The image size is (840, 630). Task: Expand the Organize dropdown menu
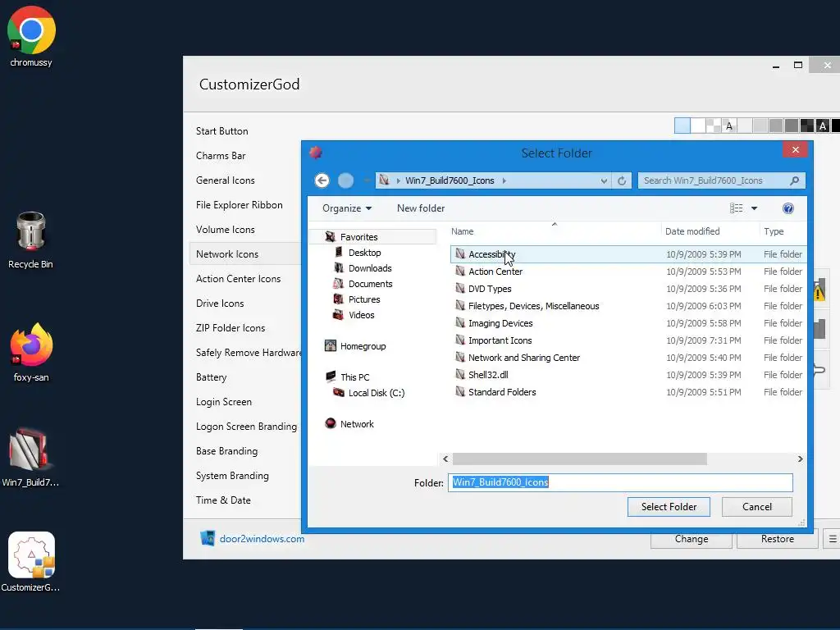347,208
